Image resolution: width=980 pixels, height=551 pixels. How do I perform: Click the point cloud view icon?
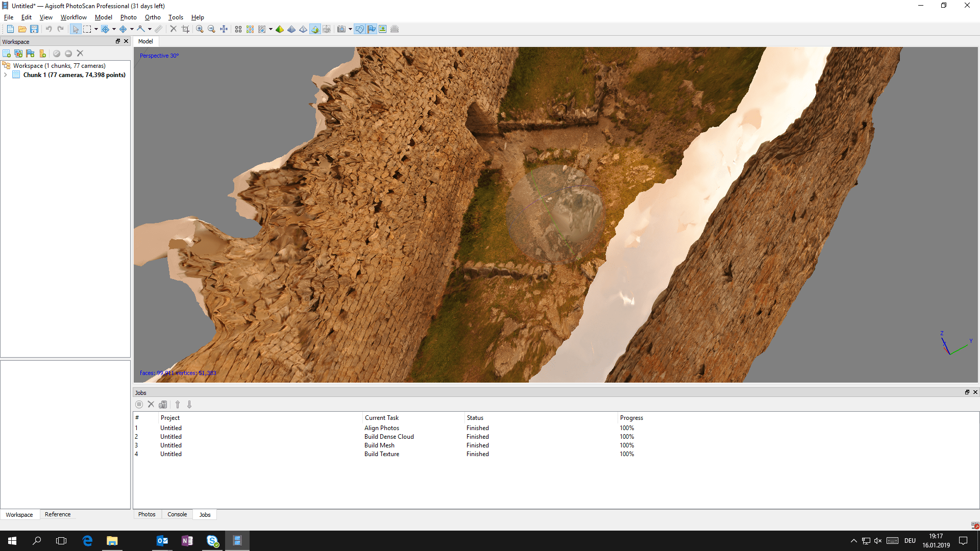coord(238,29)
